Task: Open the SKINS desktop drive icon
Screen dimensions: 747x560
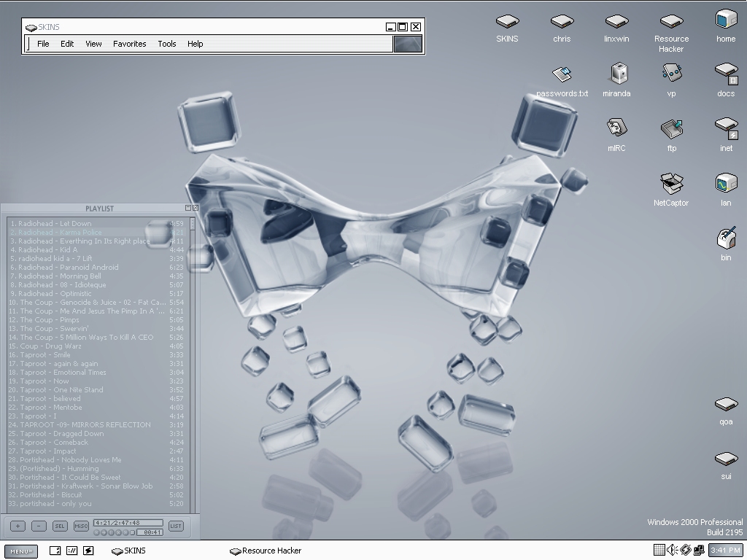Action: click(507, 22)
